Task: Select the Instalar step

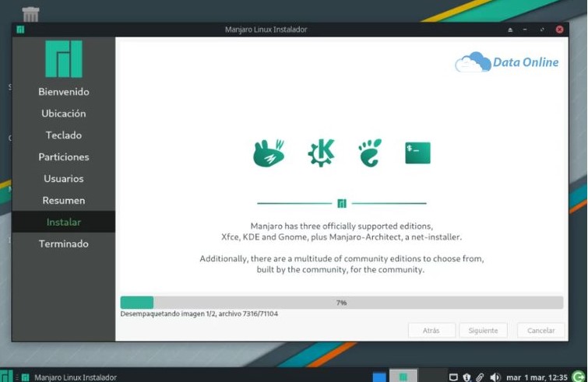Action: click(64, 222)
